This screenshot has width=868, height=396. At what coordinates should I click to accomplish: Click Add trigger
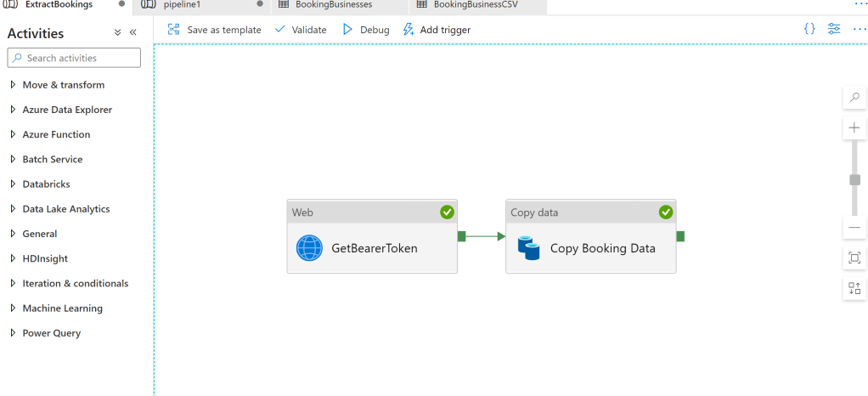(437, 30)
